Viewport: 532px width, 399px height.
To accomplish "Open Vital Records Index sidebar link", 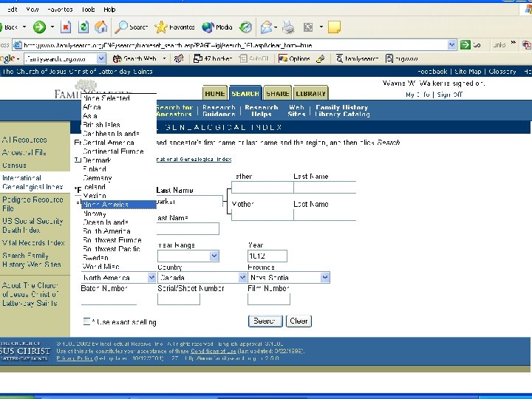I will point(33,243).
